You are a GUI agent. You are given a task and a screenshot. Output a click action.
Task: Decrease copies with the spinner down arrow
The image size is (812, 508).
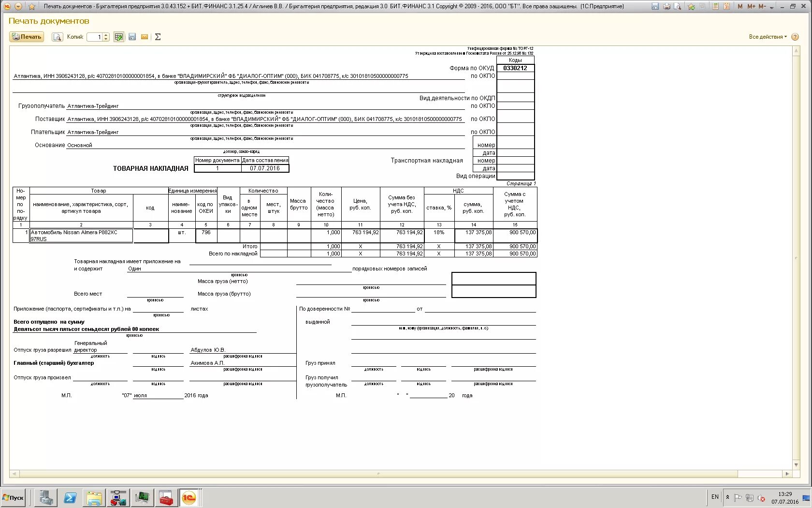106,39
